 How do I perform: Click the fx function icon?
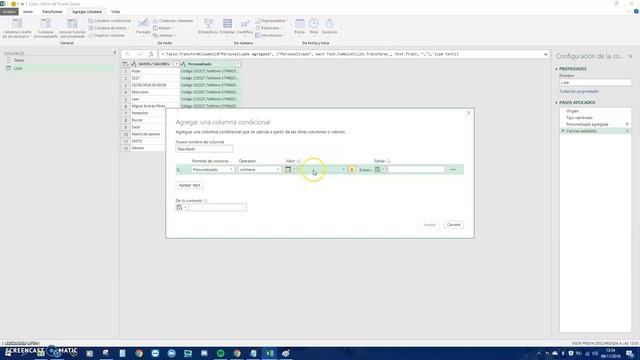(x=151, y=54)
